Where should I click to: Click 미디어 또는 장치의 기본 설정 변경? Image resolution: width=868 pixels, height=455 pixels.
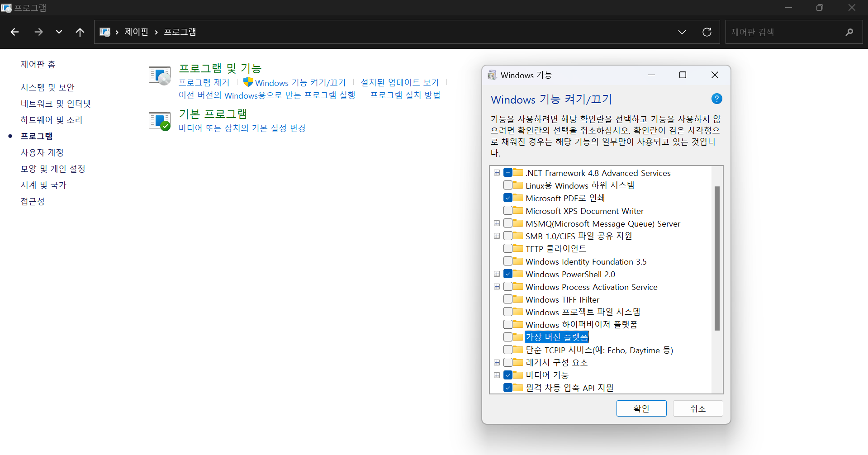(x=242, y=128)
